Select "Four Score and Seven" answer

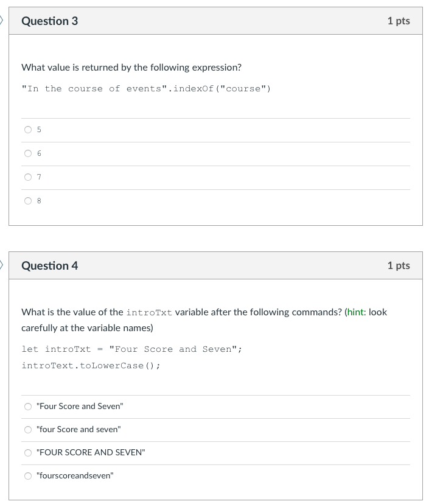(x=28, y=406)
